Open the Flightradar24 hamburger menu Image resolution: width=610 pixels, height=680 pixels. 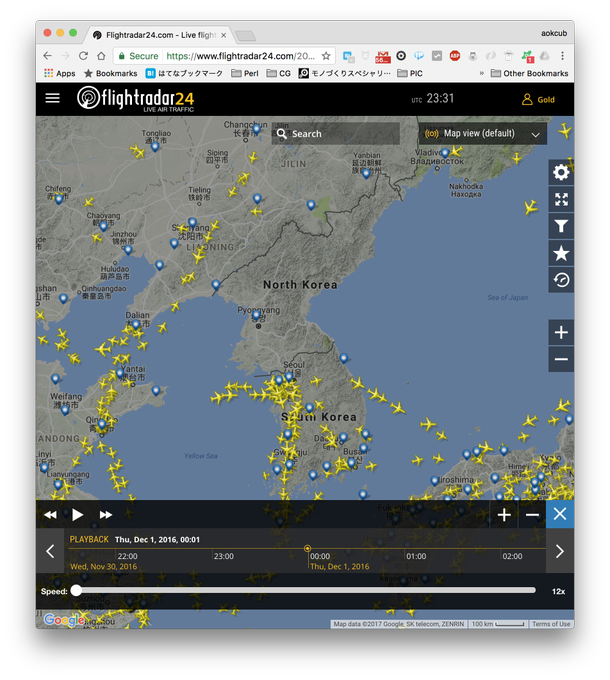click(x=52, y=98)
